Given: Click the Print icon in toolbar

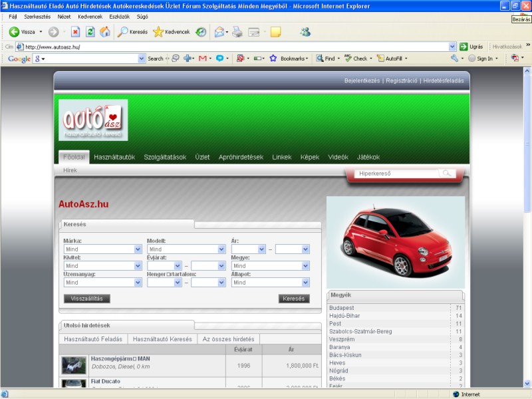Looking at the screenshot, I should pos(238,31).
